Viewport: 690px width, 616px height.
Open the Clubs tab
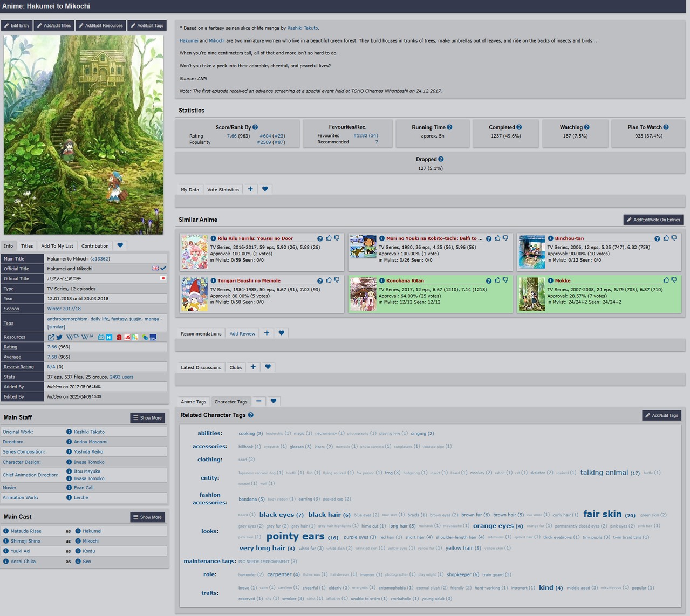[x=236, y=367]
